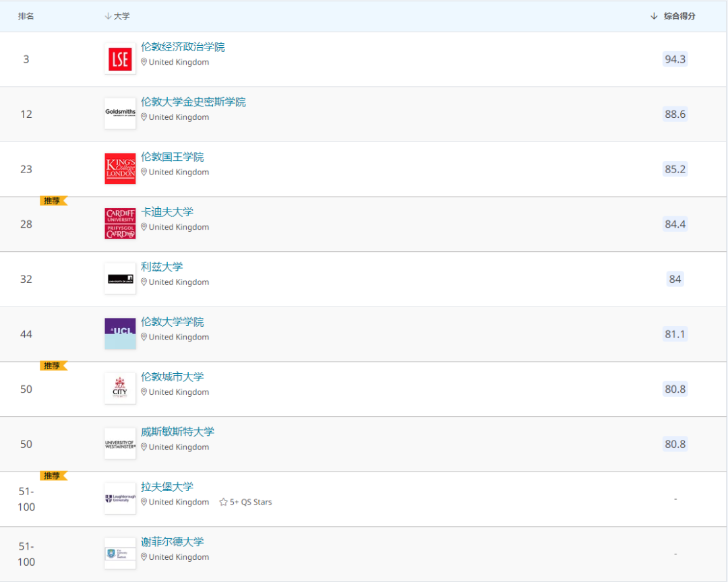Open the University of Westminster logo

pos(120,444)
